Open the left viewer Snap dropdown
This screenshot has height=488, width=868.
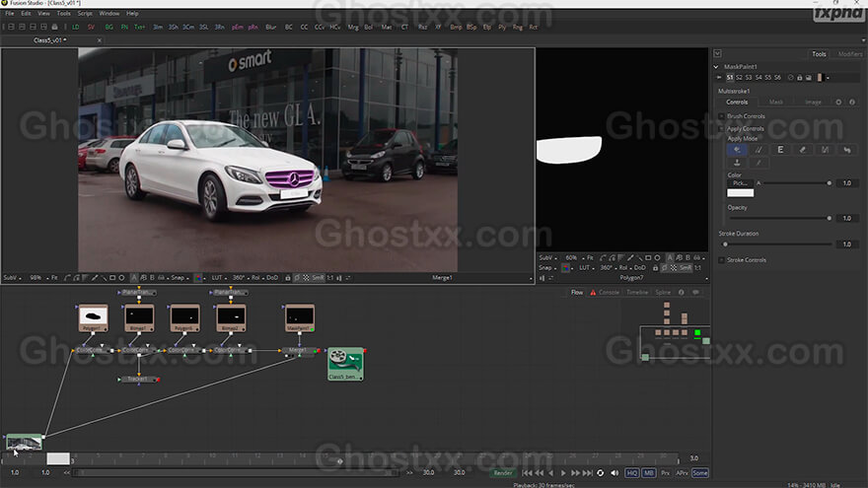point(180,278)
